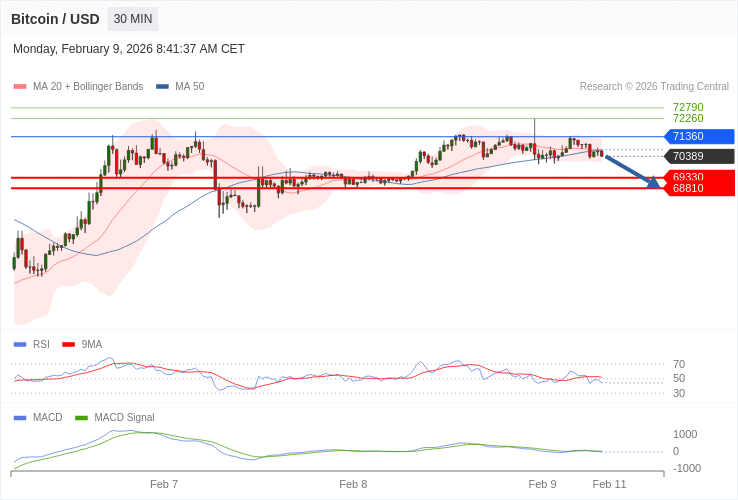738x500 pixels.
Task: Click the chart date and time text
Action: [x=129, y=49]
